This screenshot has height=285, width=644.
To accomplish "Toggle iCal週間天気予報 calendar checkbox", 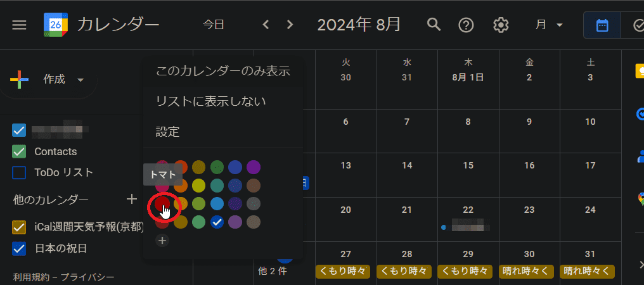I will [x=19, y=227].
